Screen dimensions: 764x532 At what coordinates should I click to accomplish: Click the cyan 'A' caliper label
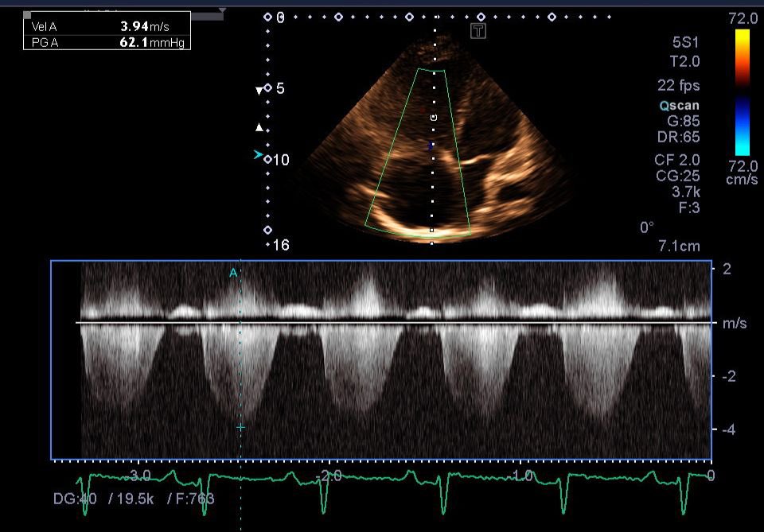point(233,273)
